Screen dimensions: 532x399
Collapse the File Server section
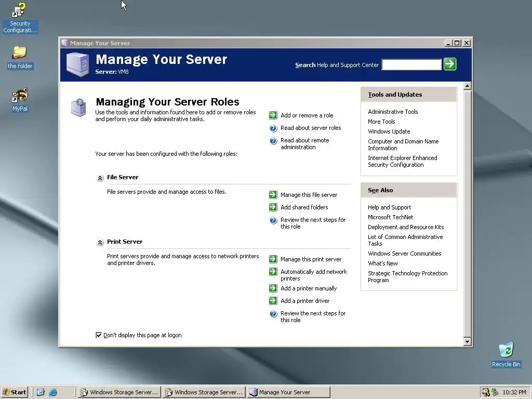pyautogui.click(x=100, y=178)
